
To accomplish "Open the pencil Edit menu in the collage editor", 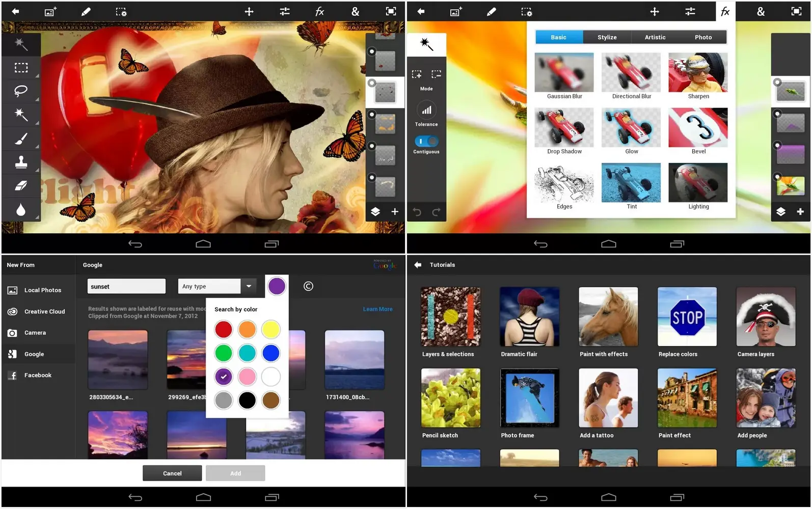I will pyautogui.click(x=86, y=11).
